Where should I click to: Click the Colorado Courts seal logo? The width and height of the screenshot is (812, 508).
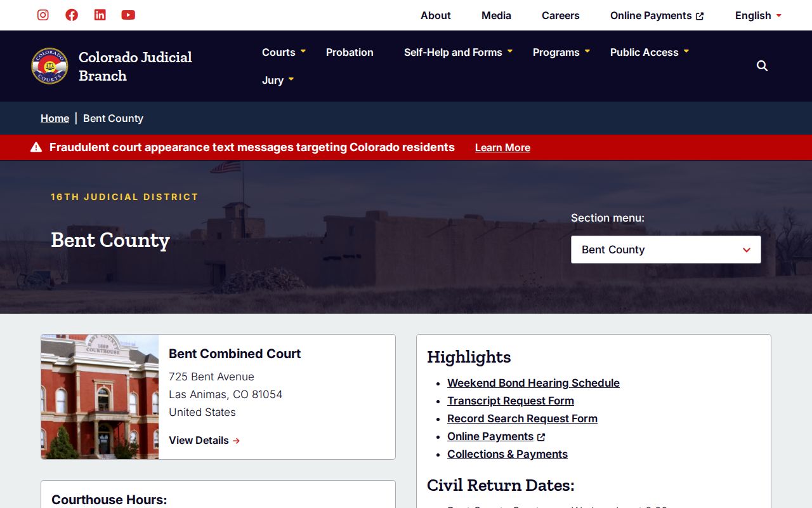point(49,66)
